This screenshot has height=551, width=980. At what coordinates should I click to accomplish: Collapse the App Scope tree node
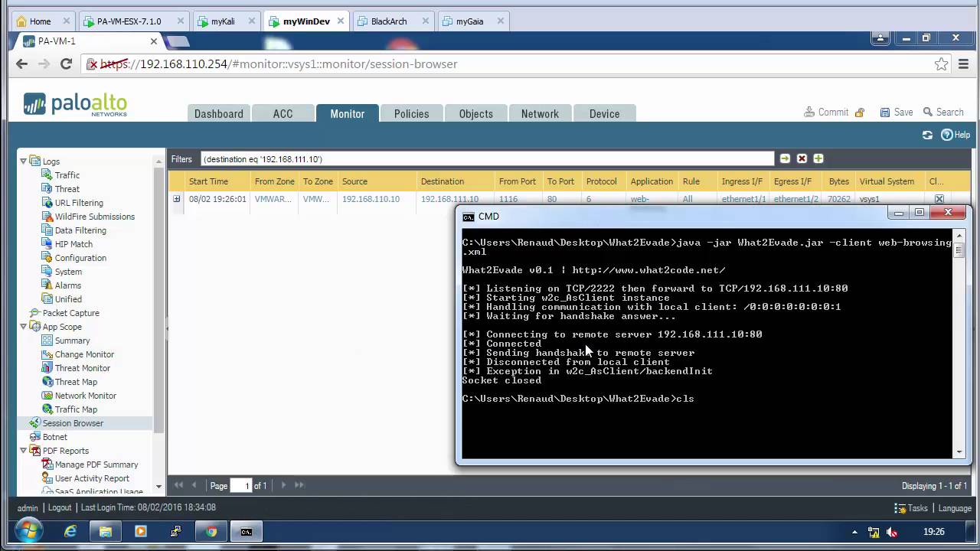(x=23, y=326)
